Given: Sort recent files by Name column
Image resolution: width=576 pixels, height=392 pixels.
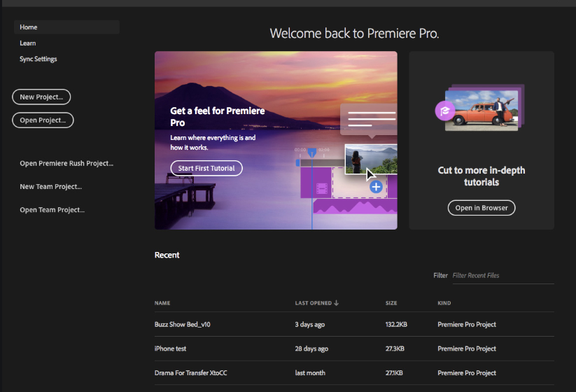Looking at the screenshot, I should coord(162,303).
